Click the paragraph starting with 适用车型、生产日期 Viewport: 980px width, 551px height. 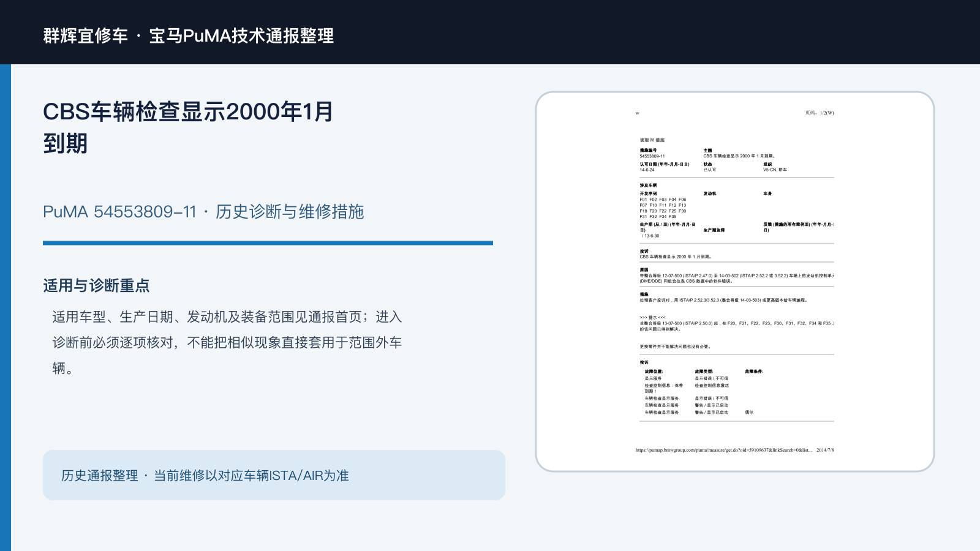coord(227,342)
